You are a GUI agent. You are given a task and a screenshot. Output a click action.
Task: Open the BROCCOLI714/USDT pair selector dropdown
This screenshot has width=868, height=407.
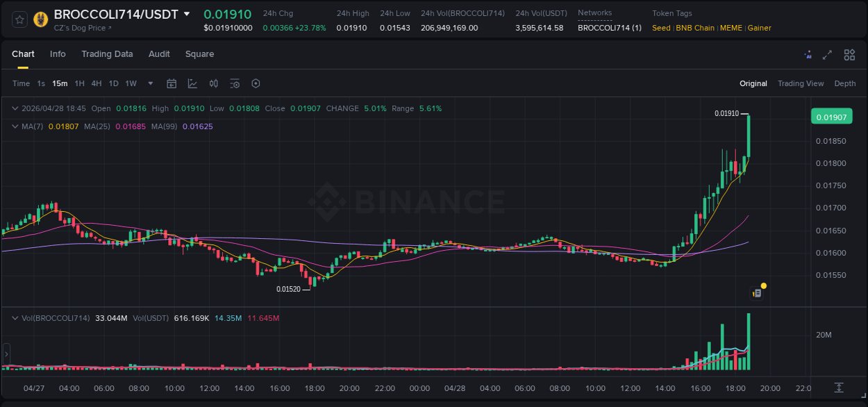[186, 13]
